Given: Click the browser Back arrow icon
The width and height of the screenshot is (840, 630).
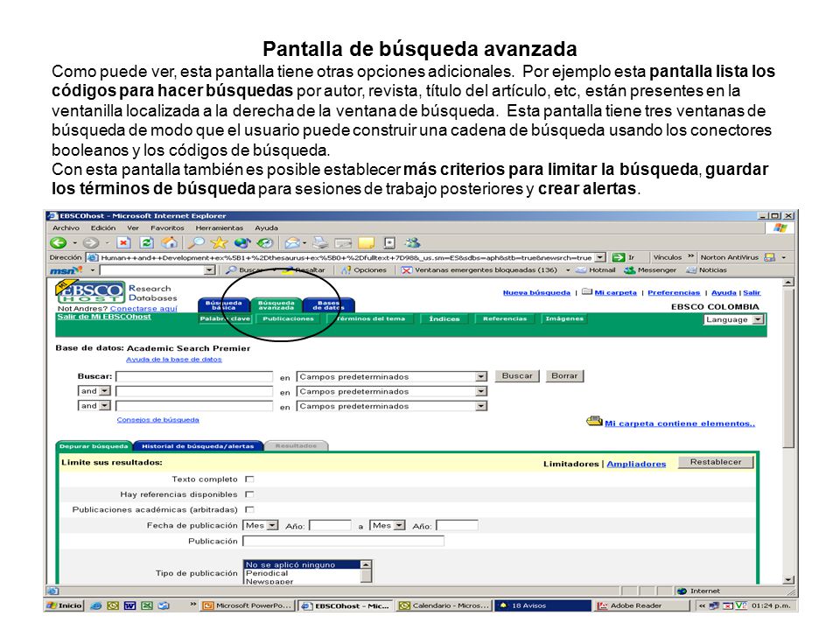Looking at the screenshot, I should [x=58, y=242].
